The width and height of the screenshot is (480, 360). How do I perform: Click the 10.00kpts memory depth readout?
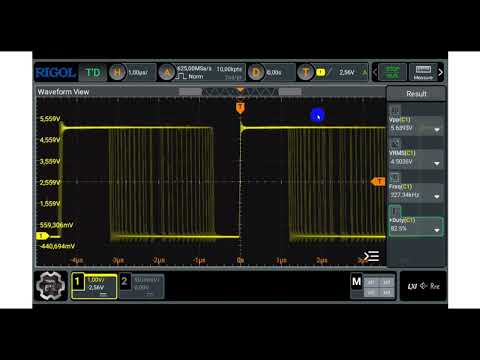(229, 69)
